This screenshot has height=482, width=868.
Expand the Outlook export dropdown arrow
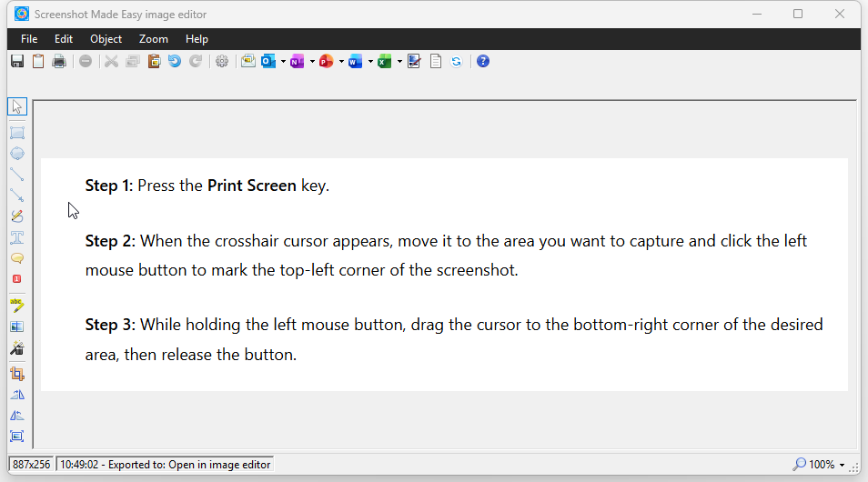(283, 62)
